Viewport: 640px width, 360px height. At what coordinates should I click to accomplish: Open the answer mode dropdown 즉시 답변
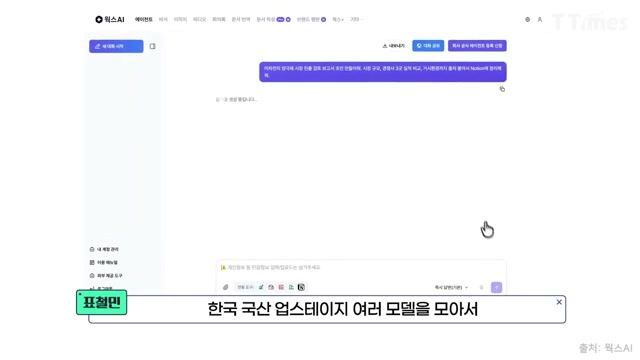(451, 287)
